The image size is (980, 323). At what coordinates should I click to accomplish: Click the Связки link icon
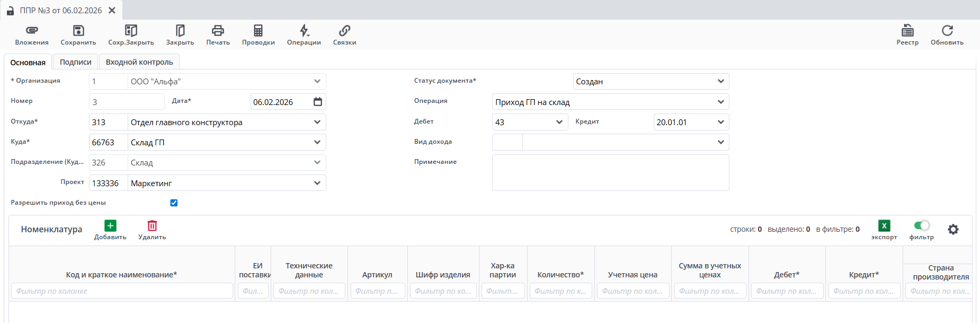344,31
